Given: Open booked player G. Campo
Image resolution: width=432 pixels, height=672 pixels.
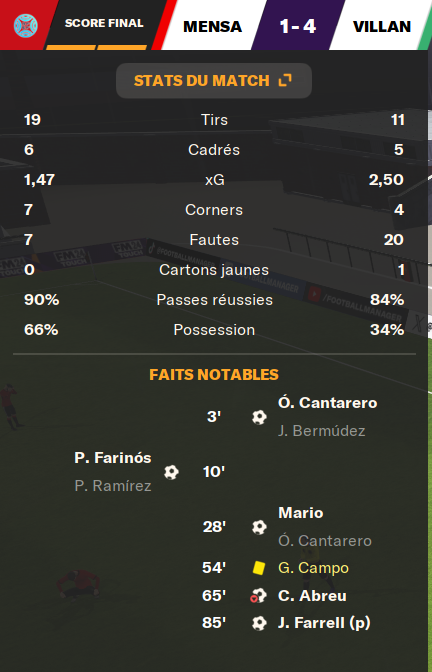Looking at the screenshot, I should pos(313,568).
